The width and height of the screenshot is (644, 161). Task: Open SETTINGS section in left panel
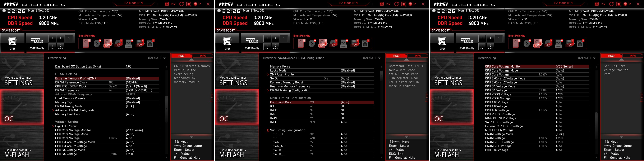point(22,71)
